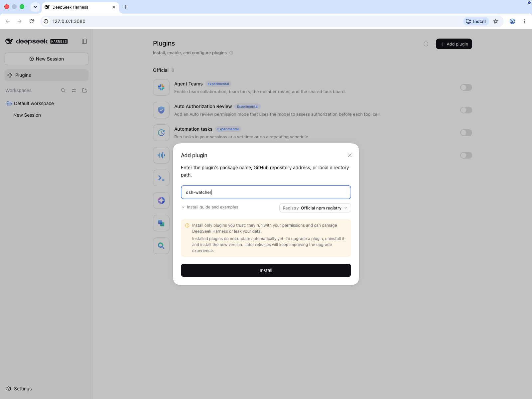532x399 pixels.
Task: Open Plugins in the sidebar
Action: tap(47, 75)
